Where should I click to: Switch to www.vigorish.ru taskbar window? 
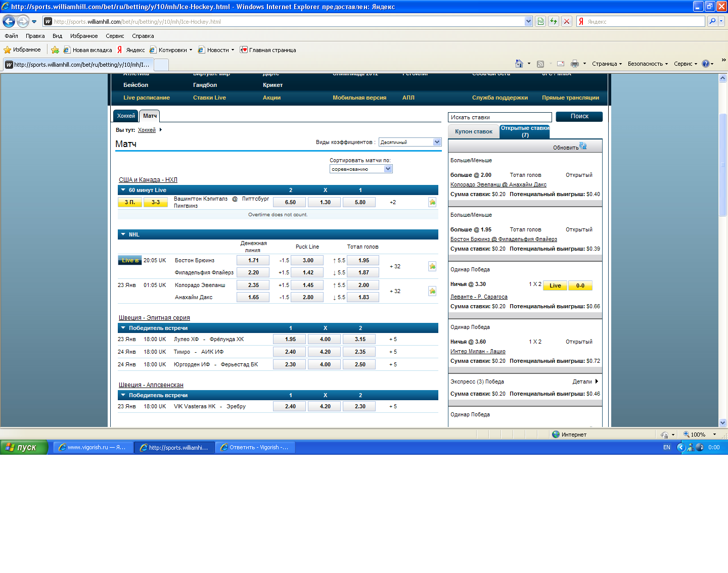[94, 447]
